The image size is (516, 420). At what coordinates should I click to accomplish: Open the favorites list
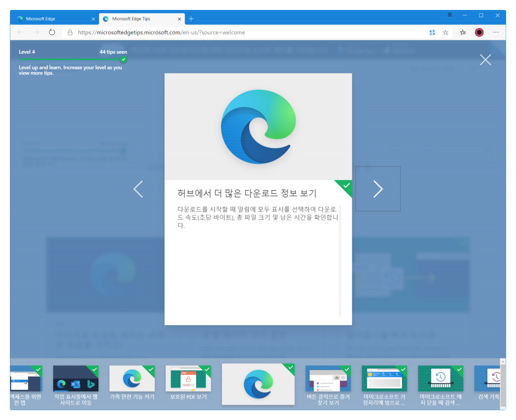click(x=463, y=33)
